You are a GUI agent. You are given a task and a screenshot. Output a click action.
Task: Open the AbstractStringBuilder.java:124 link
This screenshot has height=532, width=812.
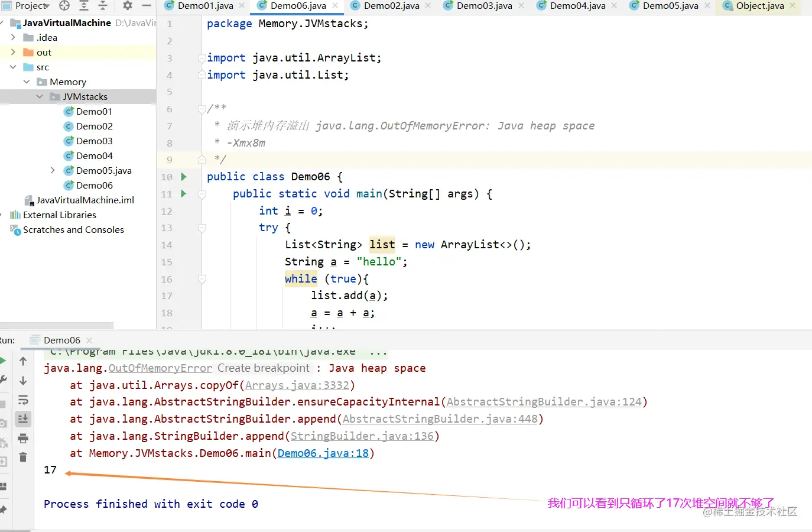point(544,402)
